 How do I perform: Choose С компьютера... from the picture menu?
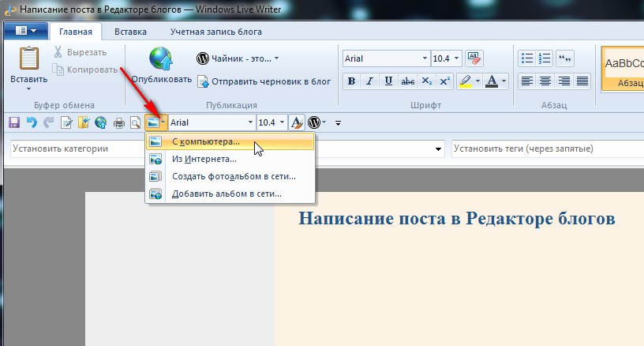point(230,141)
